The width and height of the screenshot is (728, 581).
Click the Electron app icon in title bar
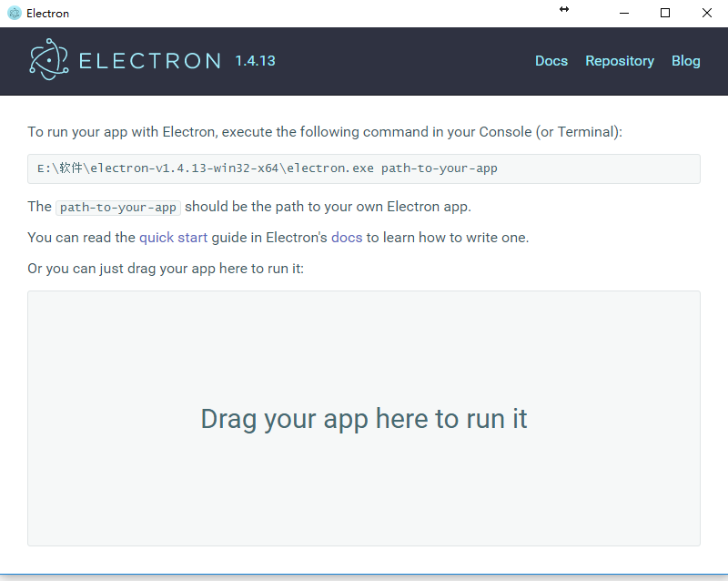pos(15,13)
